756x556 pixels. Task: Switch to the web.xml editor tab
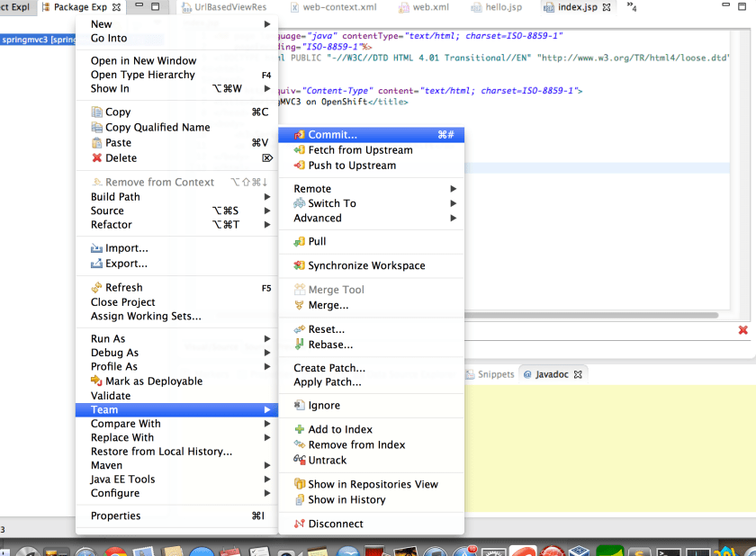tap(429, 7)
